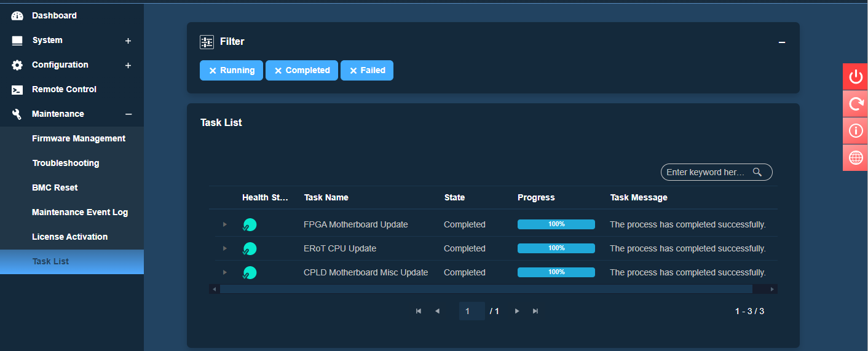
Task: Expand the ERoT CPU Update row
Action: click(x=225, y=248)
